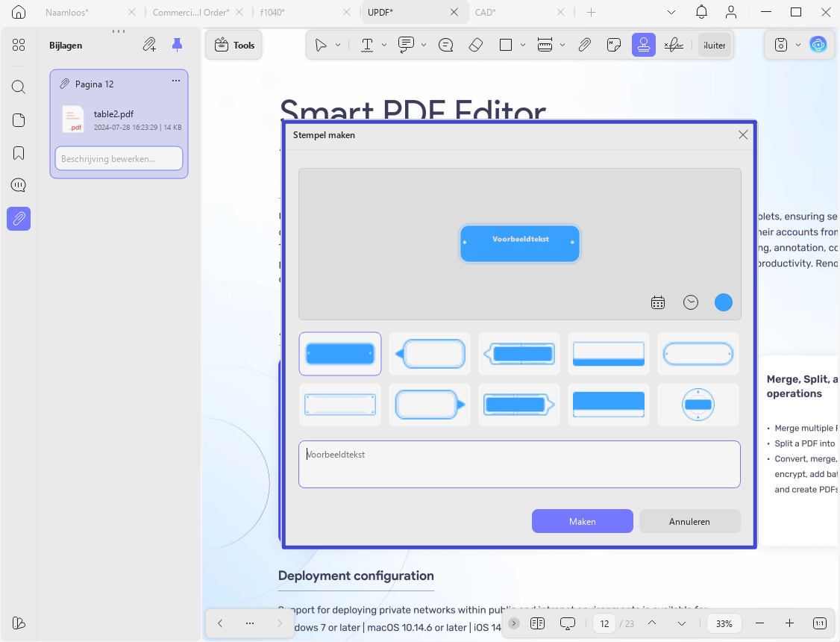Click the save icon

tap(781, 45)
